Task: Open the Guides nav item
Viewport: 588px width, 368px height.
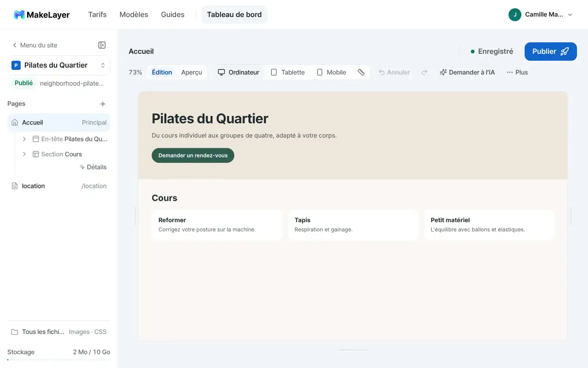Action: click(x=173, y=15)
